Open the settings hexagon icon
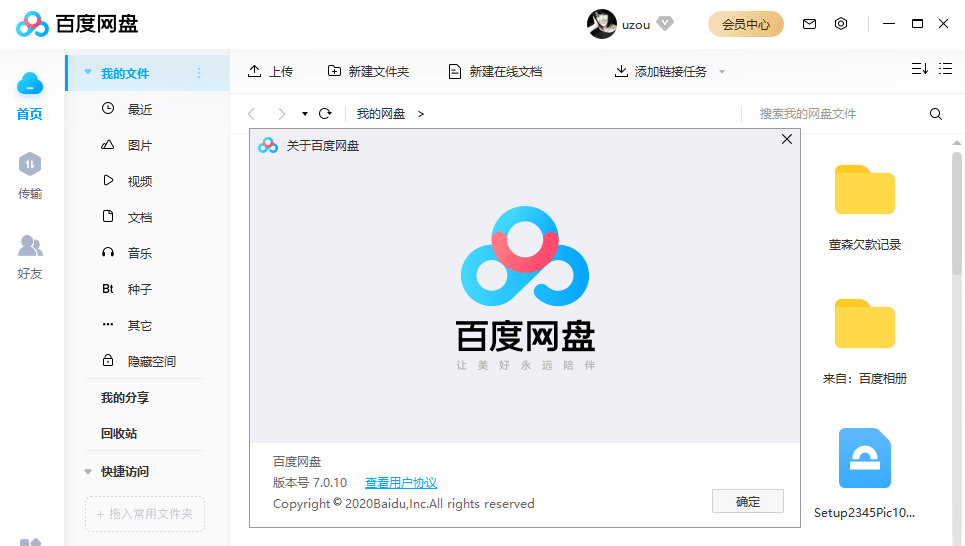965x546 pixels. click(x=841, y=24)
